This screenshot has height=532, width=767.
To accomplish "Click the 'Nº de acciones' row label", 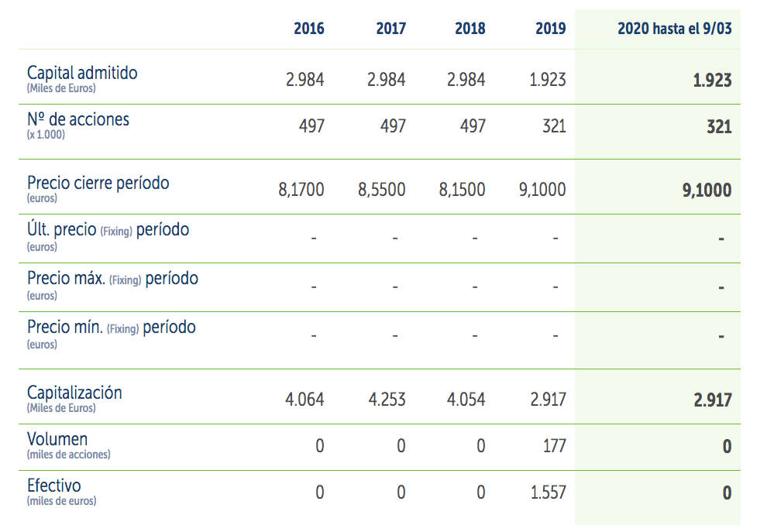I will pos(77,119).
